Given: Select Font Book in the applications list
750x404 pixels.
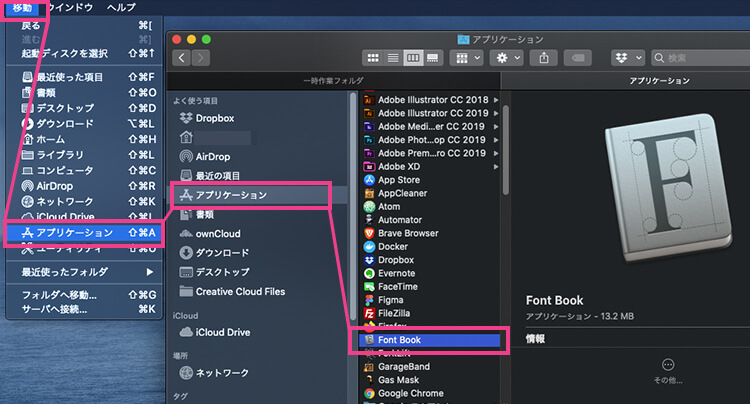Looking at the screenshot, I should tap(399, 340).
